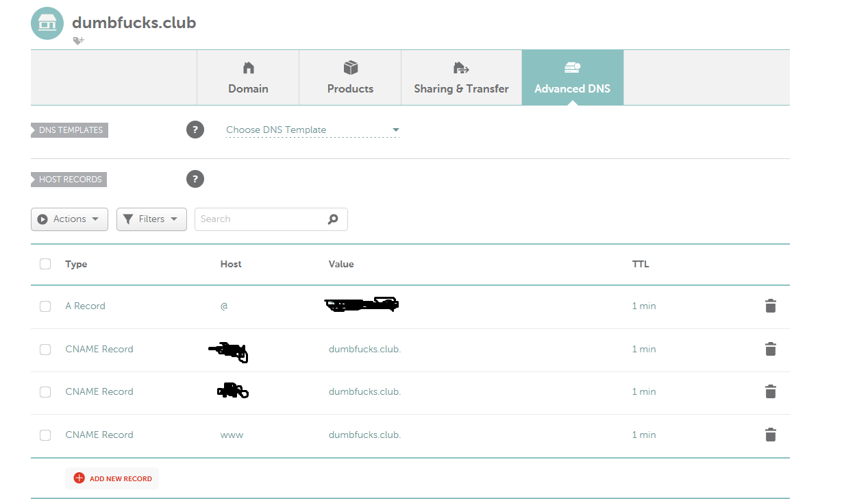The image size is (868, 499).
Task: Open the Actions dropdown menu
Action: click(x=69, y=219)
